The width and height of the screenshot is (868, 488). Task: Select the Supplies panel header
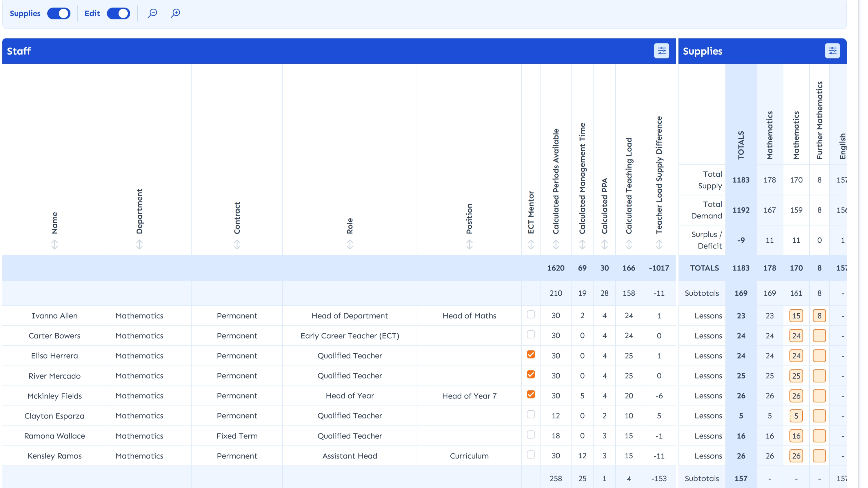point(702,51)
